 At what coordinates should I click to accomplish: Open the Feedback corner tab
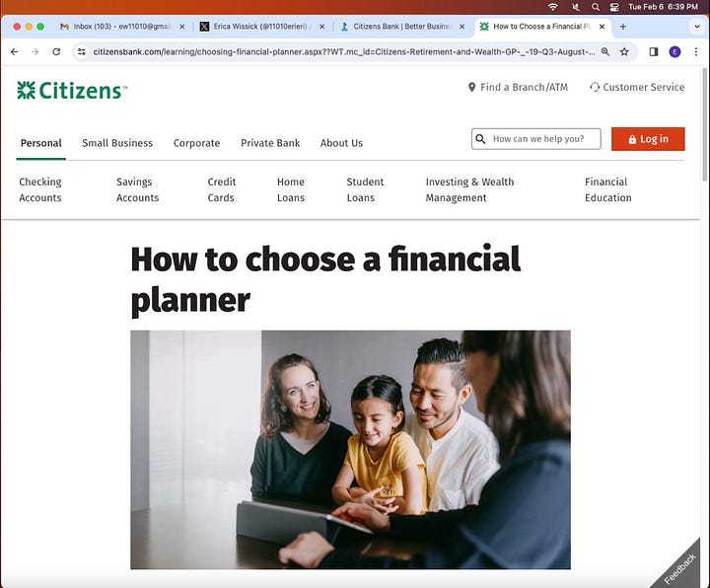[x=680, y=568]
